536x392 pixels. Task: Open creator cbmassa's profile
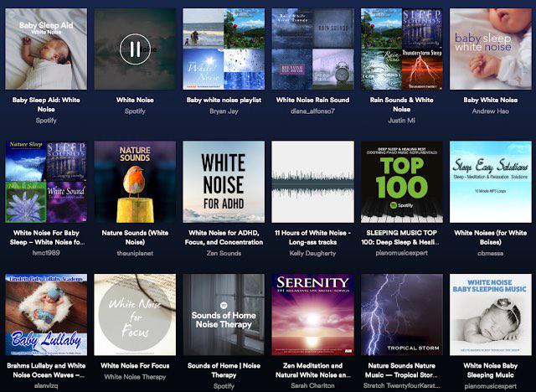(491, 253)
